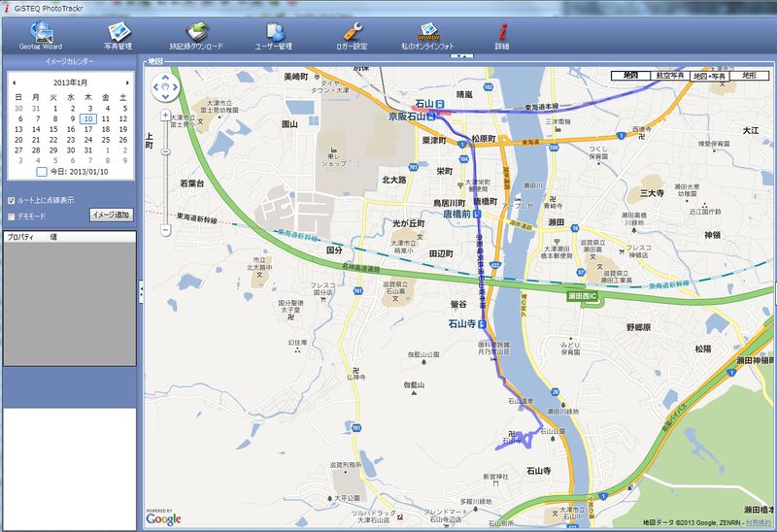
Task: Click the 大江 label on the map
Action: [751, 130]
